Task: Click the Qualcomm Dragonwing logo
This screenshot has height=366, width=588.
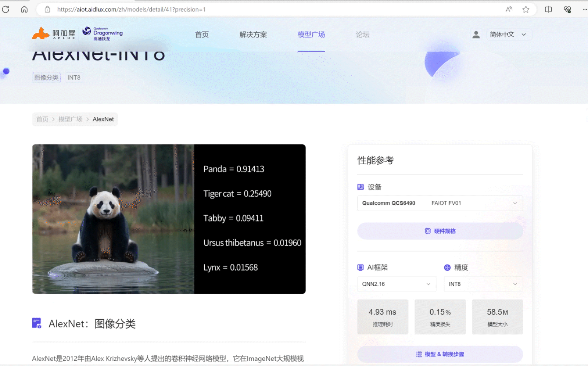Action: (x=103, y=33)
